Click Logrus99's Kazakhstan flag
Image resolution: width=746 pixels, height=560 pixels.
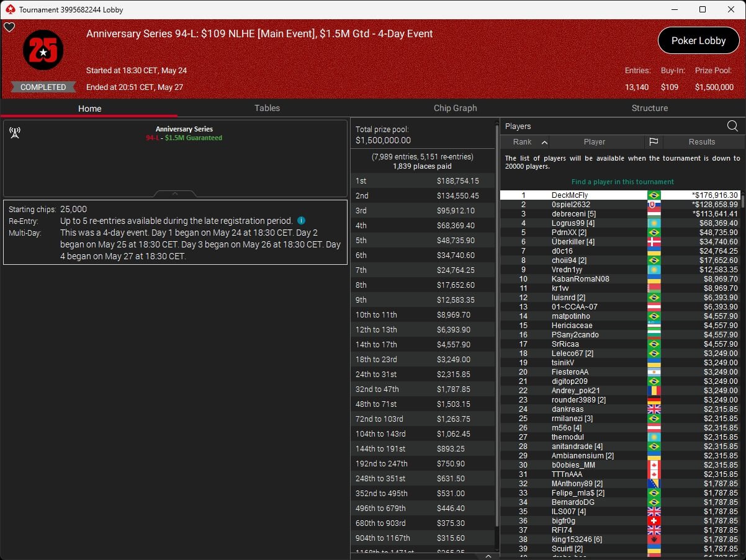(x=654, y=223)
